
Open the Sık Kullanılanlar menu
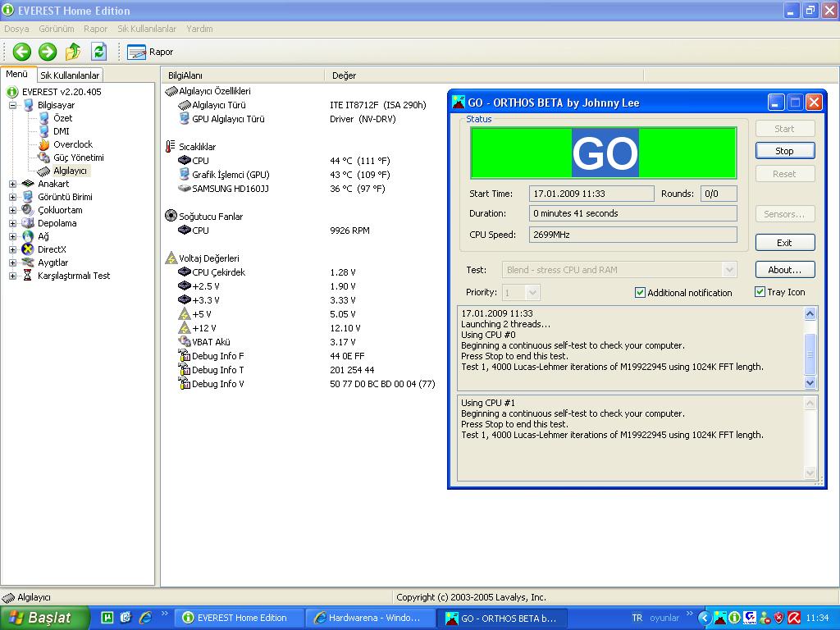click(147, 29)
